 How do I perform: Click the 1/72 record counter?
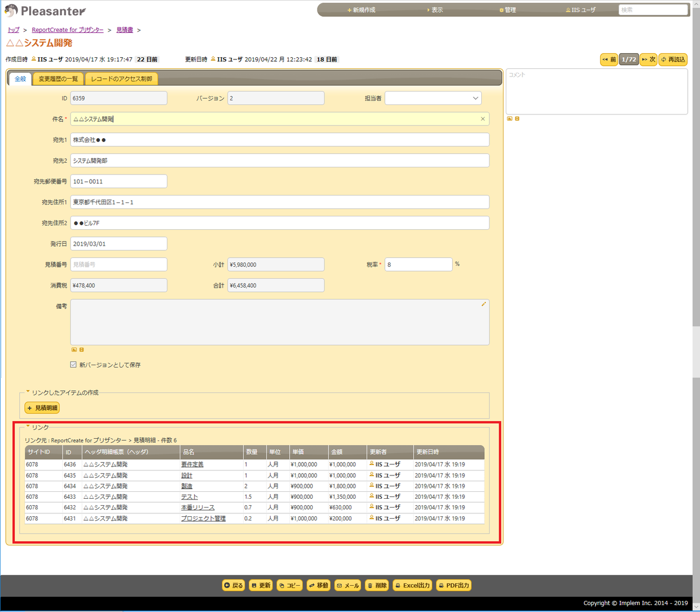pyautogui.click(x=629, y=60)
